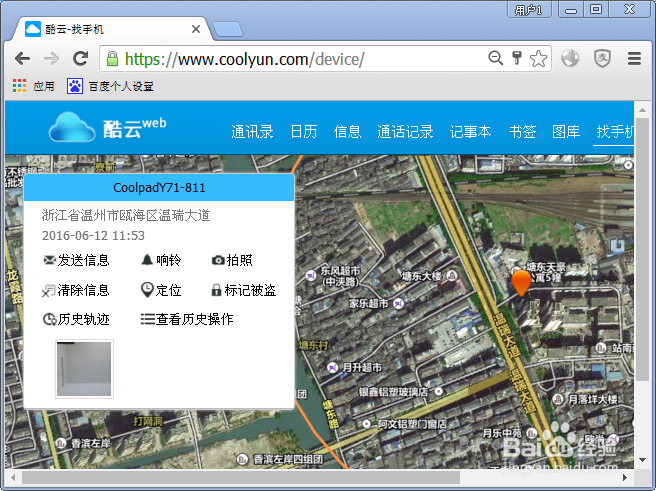Open the captured photo thumbnail
Viewport: 656px width, 491px height.
(x=85, y=368)
